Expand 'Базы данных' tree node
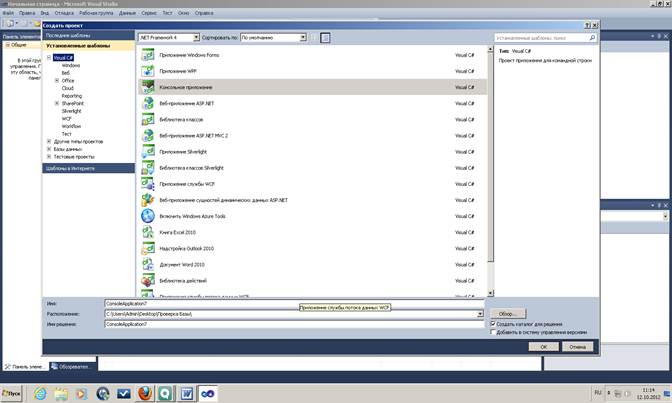 pos(49,149)
